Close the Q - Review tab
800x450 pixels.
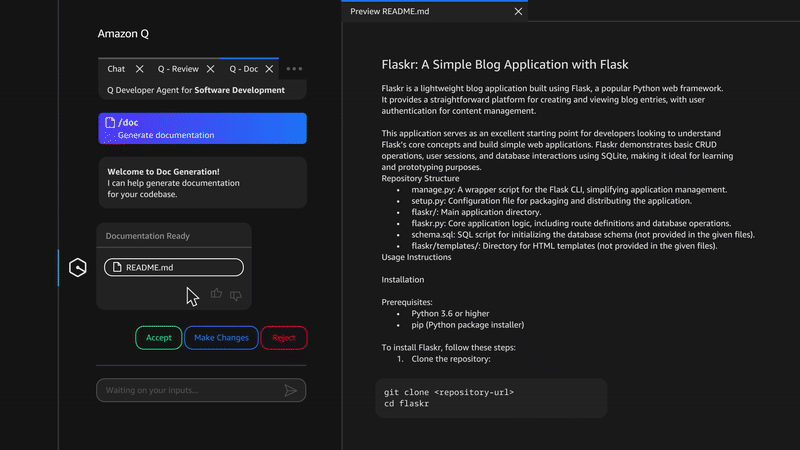click(210, 69)
